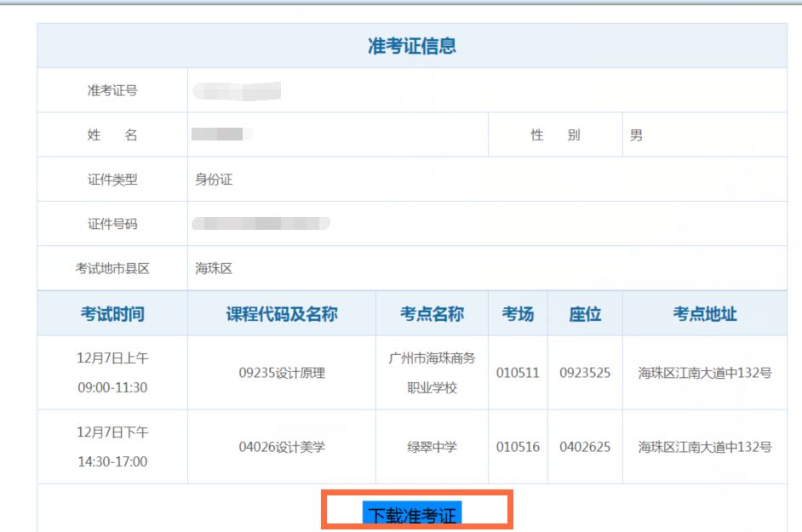Select the 09235设计原理 course cell
Screen dimensions: 802x532
[x=282, y=373]
